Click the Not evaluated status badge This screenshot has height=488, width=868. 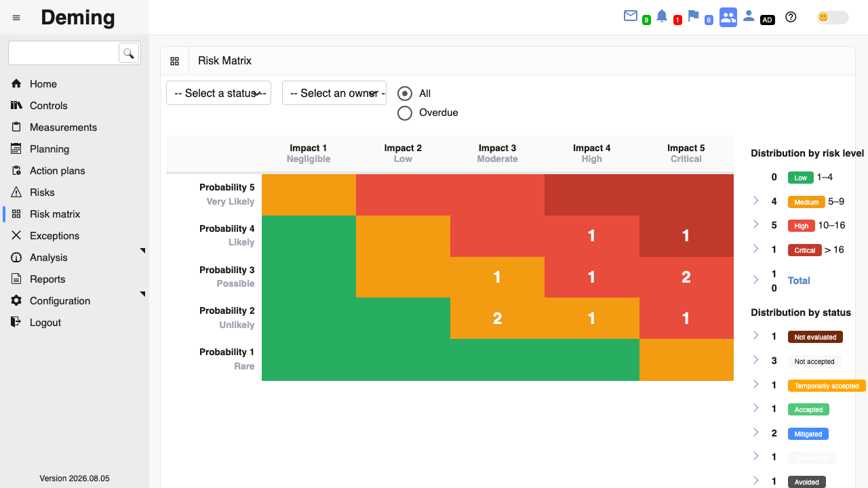click(815, 337)
